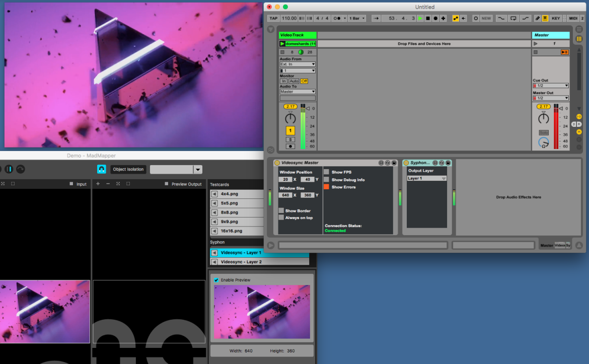Toggle the Draw Mode pencil icon
The height and width of the screenshot is (364, 589).
(538, 18)
